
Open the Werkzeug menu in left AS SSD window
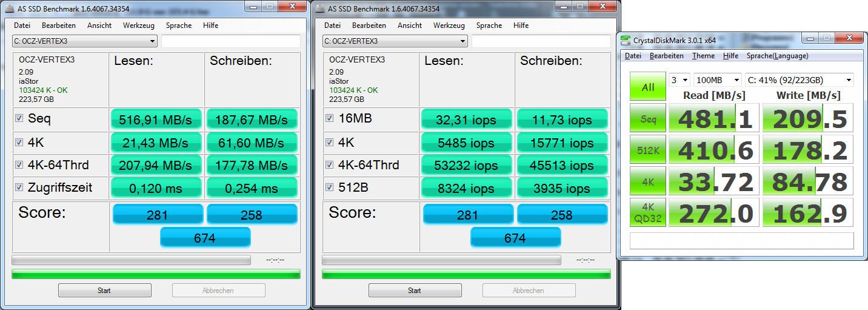139,25
